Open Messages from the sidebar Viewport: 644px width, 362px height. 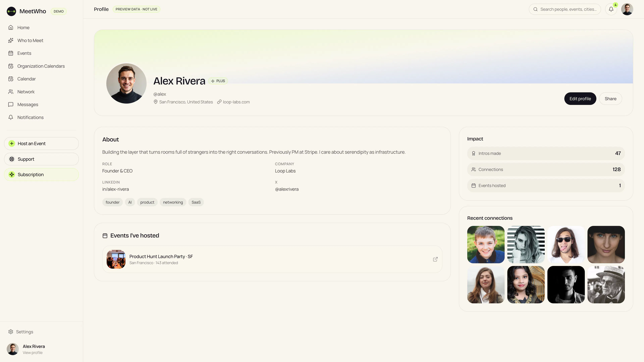41,104
